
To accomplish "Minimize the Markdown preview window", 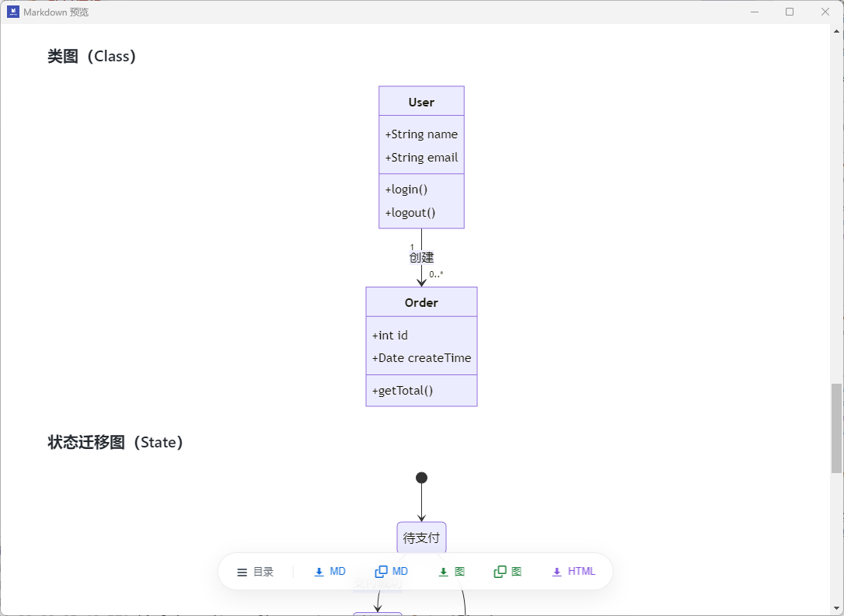I will [754, 12].
